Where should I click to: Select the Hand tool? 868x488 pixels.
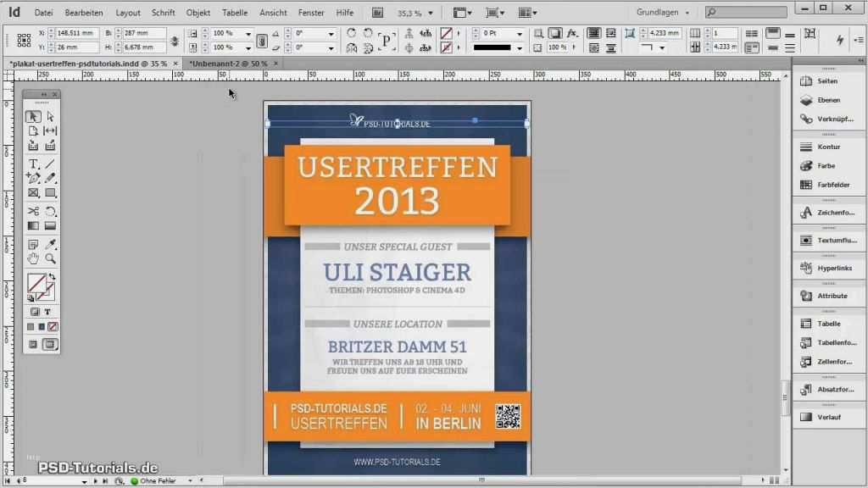pos(33,259)
